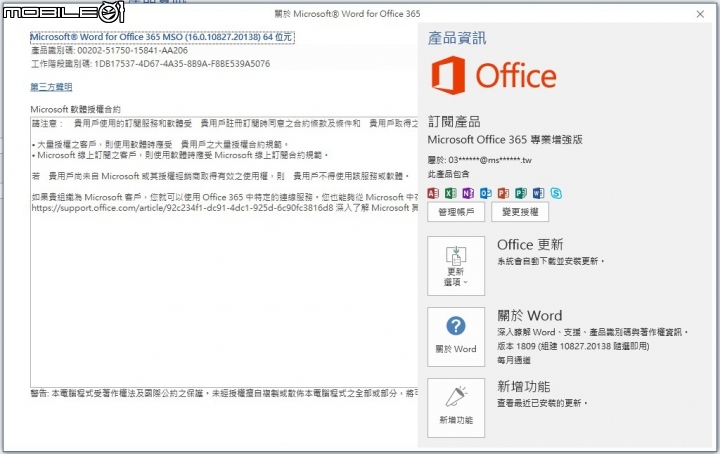
Task: Click the product ID 00202-51750-15841-AA206 text
Action: coord(132,50)
